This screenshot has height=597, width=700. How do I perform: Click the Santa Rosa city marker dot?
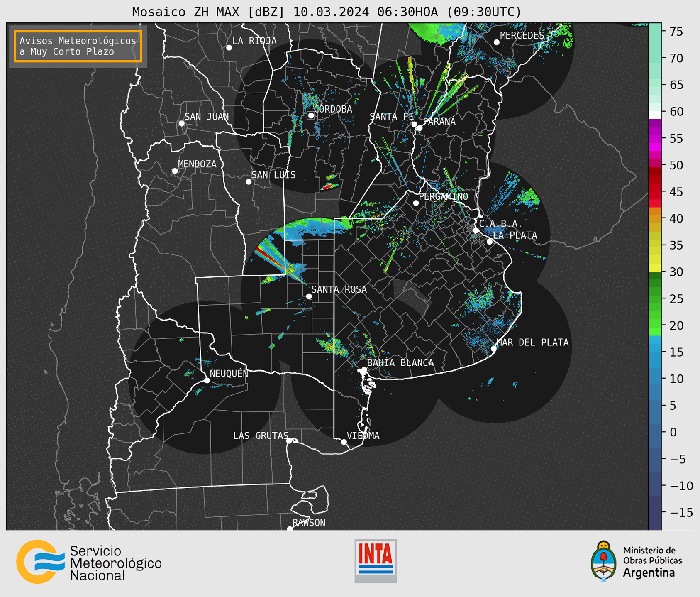pos(309,296)
